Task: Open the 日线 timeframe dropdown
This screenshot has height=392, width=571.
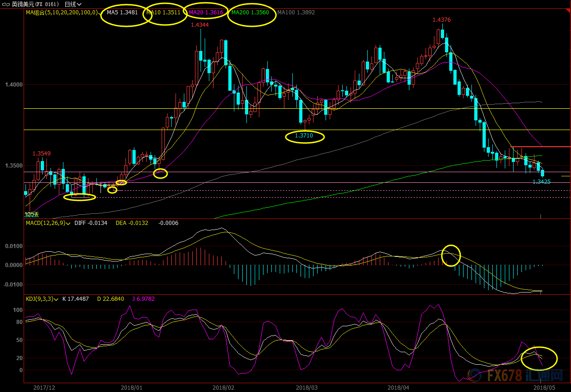Action: point(73,4)
